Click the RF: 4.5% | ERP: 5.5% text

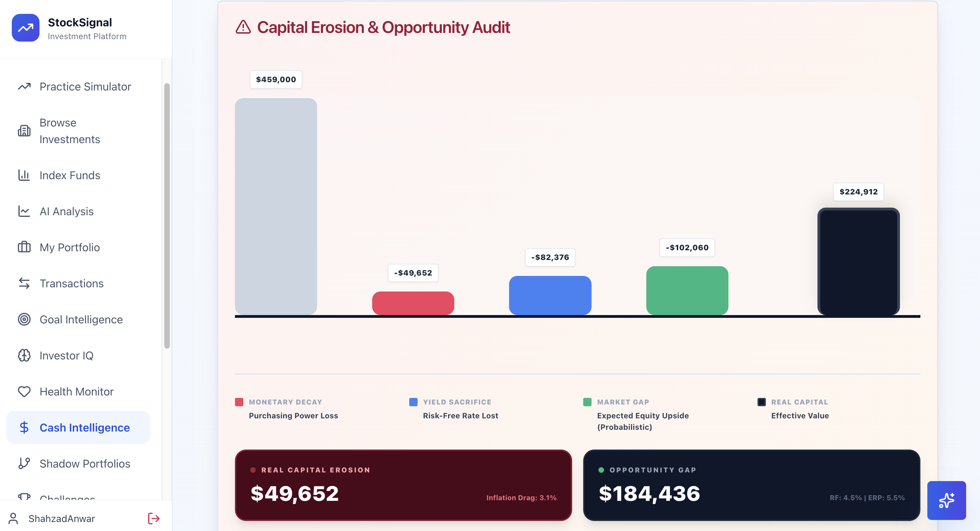[x=867, y=497]
